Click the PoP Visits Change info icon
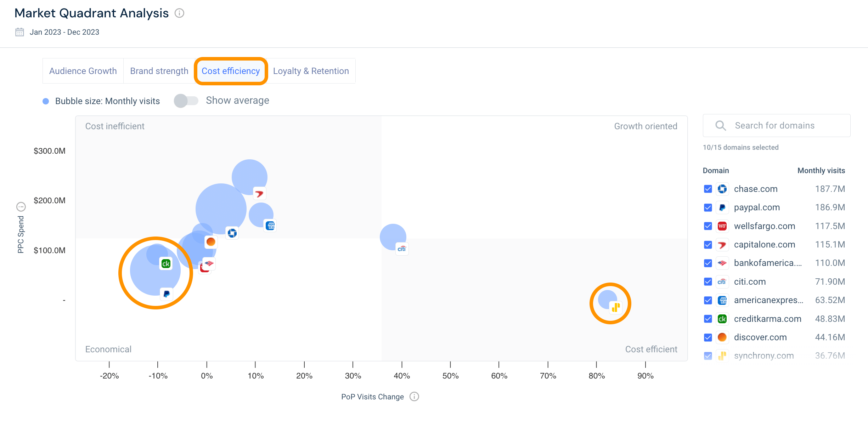Image resolution: width=868 pixels, height=427 pixels. [414, 397]
